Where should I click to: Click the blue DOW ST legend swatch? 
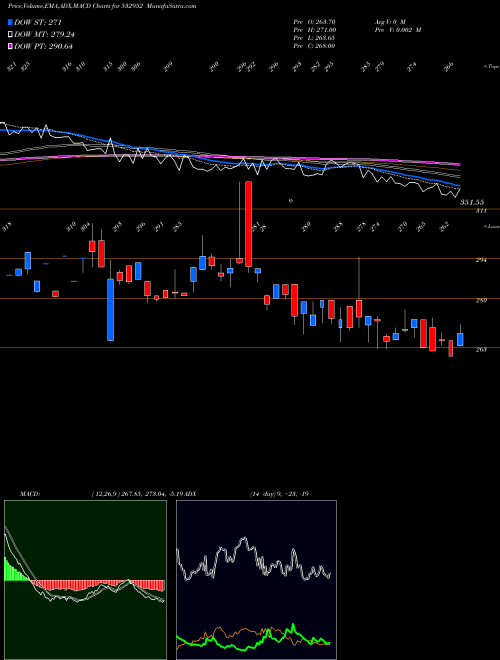(11, 22)
